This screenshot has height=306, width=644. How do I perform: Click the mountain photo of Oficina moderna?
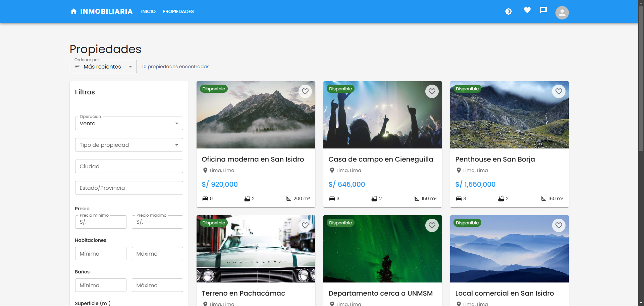point(256,115)
